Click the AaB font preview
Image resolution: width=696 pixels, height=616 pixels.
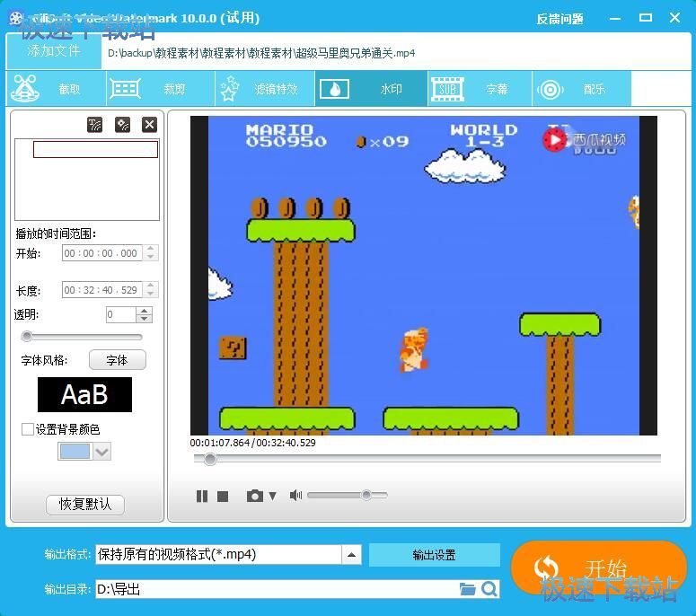click(x=84, y=394)
